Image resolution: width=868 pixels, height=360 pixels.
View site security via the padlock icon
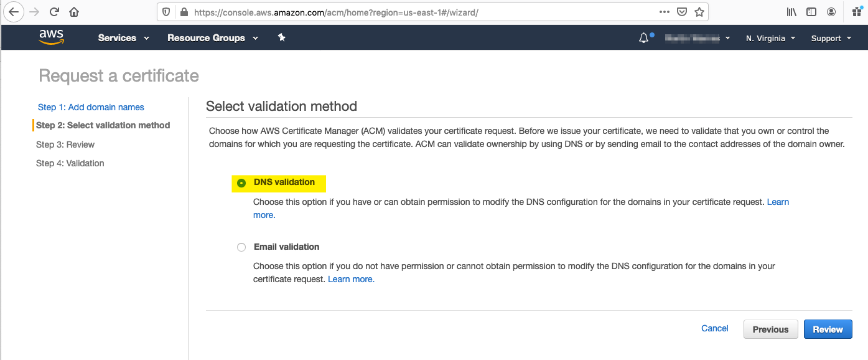pyautogui.click(x=183, y=12)
